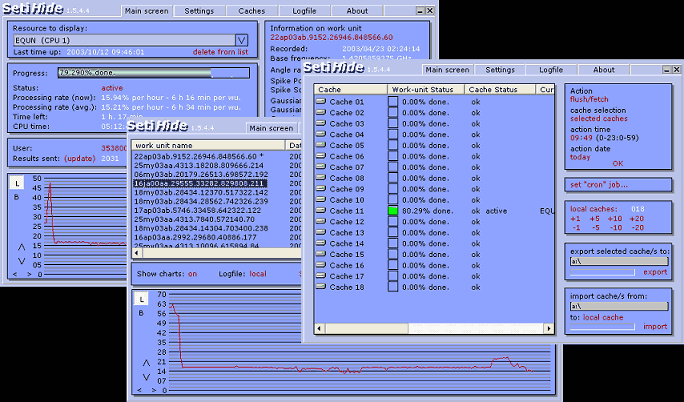Click (update) next to Results sent
Viewport: 684px width, 402px height.
(80, 158)
